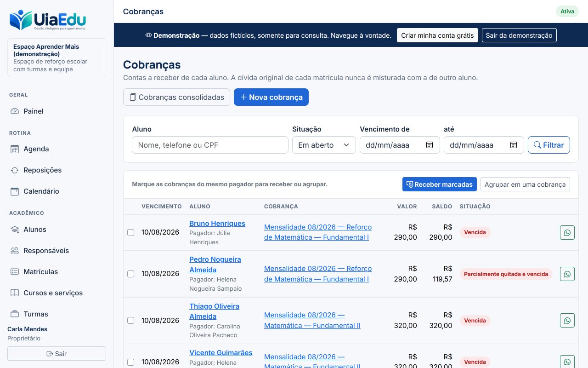This screenshot has width=588, height=368.
Task: Check the Thiago Oliveira Almeida charge checkbox
Action: pos(130,320)
